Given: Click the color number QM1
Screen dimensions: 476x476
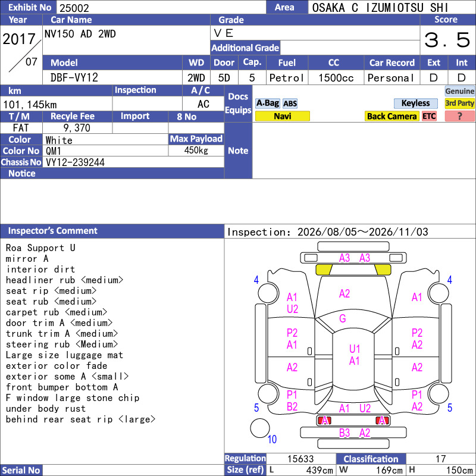Looking at the screenshot, I should click(x=54, y=151).
